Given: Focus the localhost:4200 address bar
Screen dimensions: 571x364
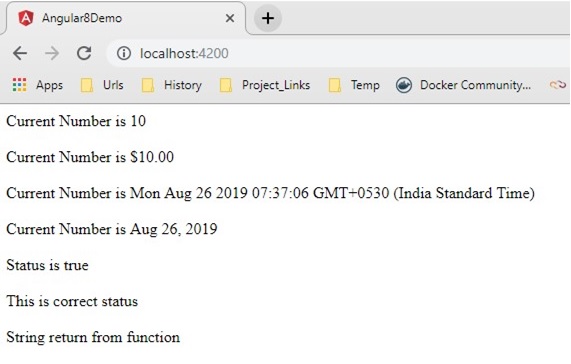Looking at the screenshot, I should [338, 53].
